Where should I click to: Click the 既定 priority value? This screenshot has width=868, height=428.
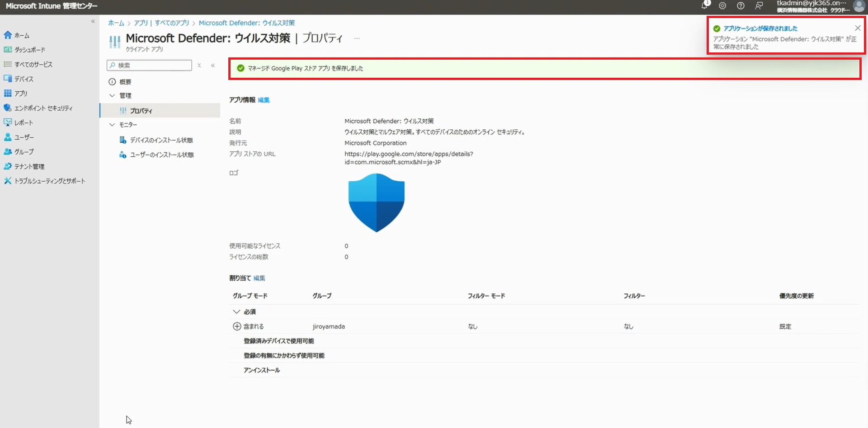[x=785, y=326]
